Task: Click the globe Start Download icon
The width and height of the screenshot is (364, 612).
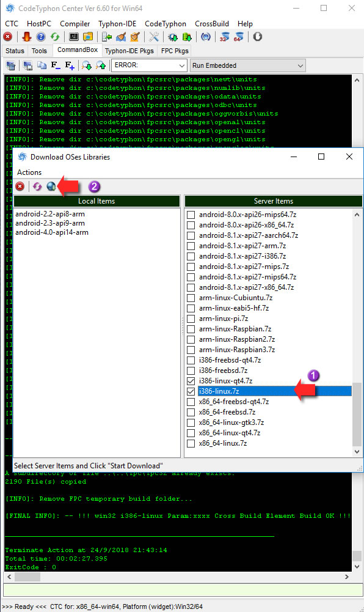Action: point(51,186)
